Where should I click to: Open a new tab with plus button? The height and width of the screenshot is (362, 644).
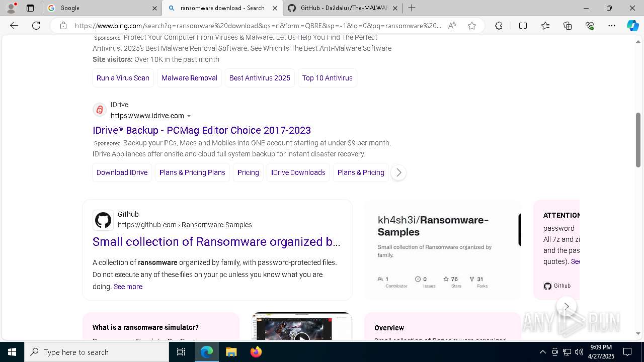(412, 8)
